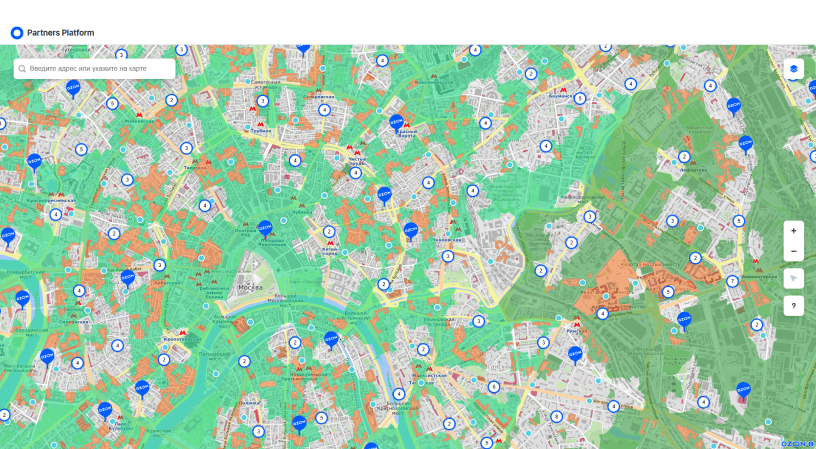Select cluster 4 below Краснопресненская label

56,214
